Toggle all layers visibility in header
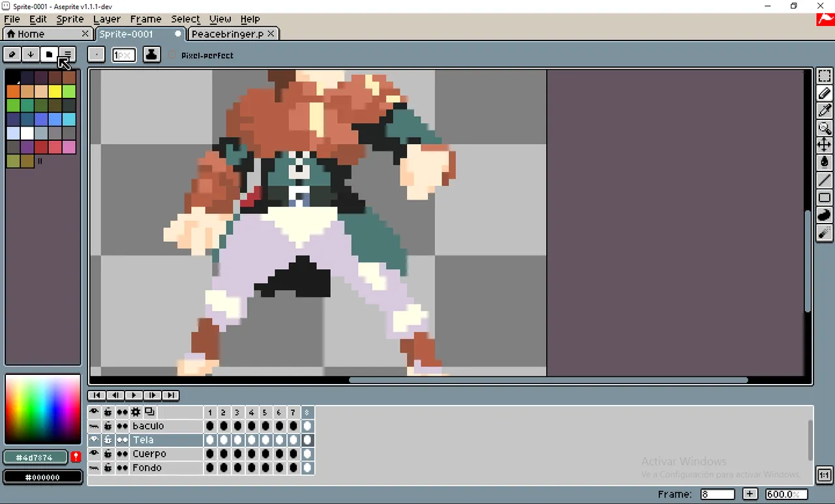The width and height of the screenshot is (835, 504). [94, 412]
